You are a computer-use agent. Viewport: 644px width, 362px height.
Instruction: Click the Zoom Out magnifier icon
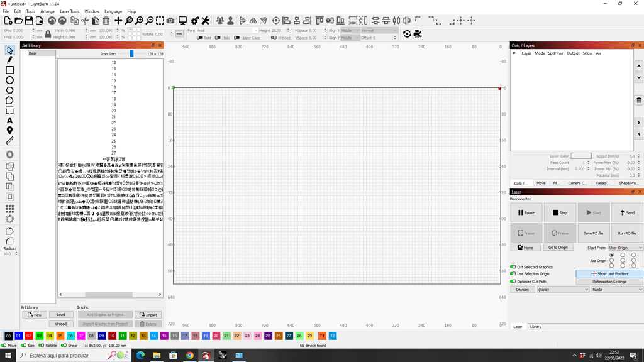click(x=150, y=21)
